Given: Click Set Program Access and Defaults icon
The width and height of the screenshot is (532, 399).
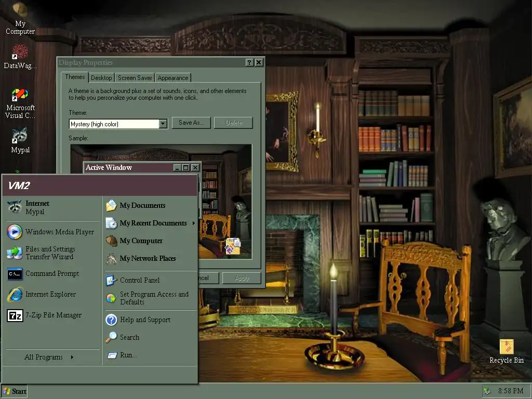Looking at the screenshot, I should point(111,298).
